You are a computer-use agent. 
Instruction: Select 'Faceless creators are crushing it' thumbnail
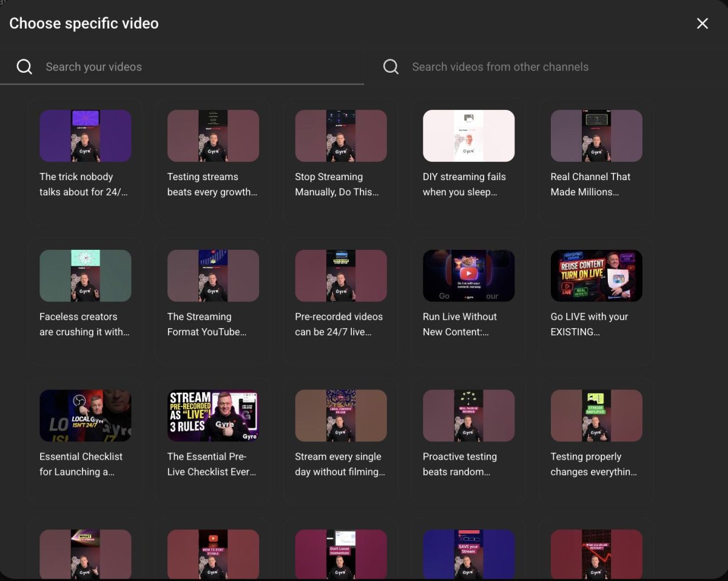(x=86, y=276)
